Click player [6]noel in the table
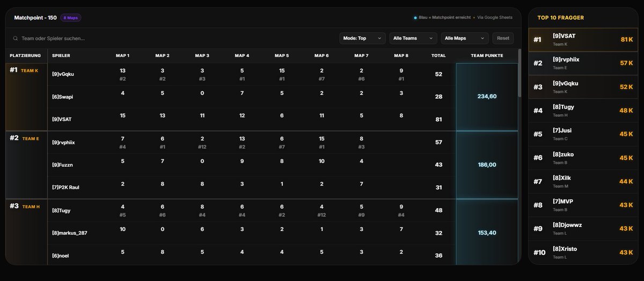The width and height of the screenshot is (644, 281). tap(61, 256)
